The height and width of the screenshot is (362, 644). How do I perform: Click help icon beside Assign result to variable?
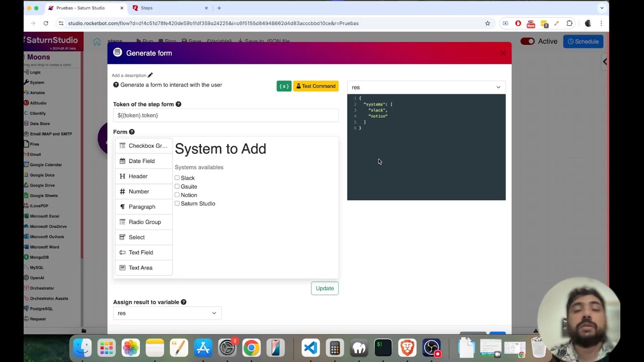pos(184,302)
